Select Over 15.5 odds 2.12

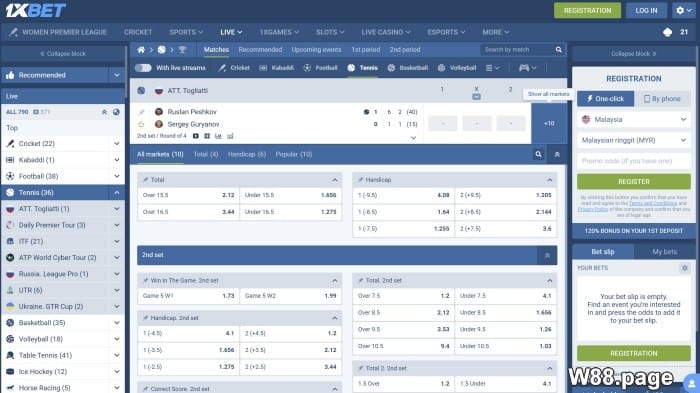pyautogui.click(x=188, y=195)
